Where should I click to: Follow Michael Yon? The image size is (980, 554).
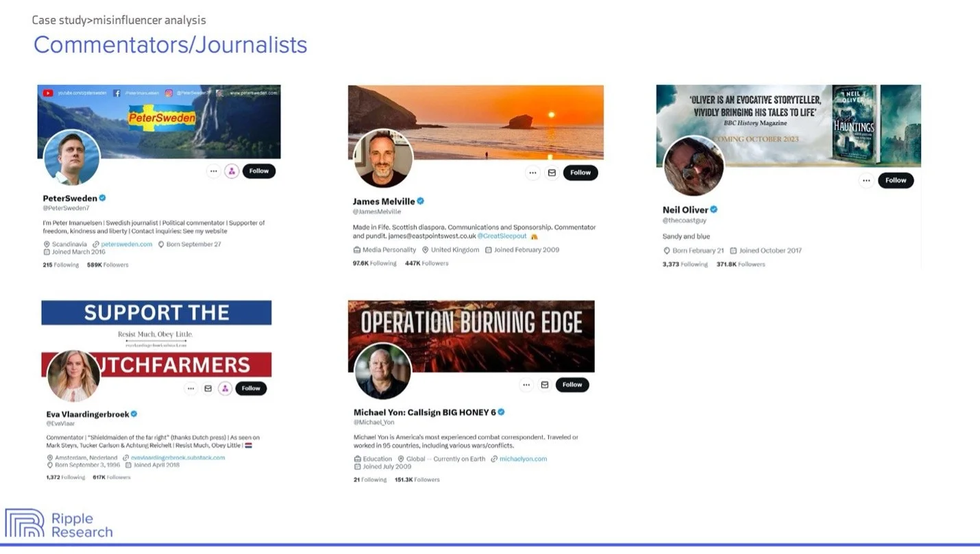click(x=572, y=385)
